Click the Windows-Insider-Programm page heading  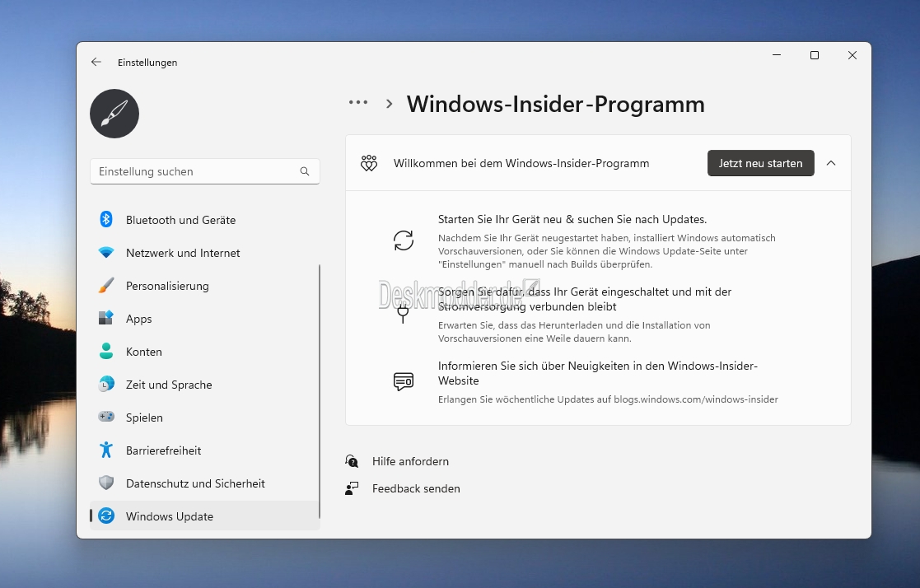coord(556,104)
